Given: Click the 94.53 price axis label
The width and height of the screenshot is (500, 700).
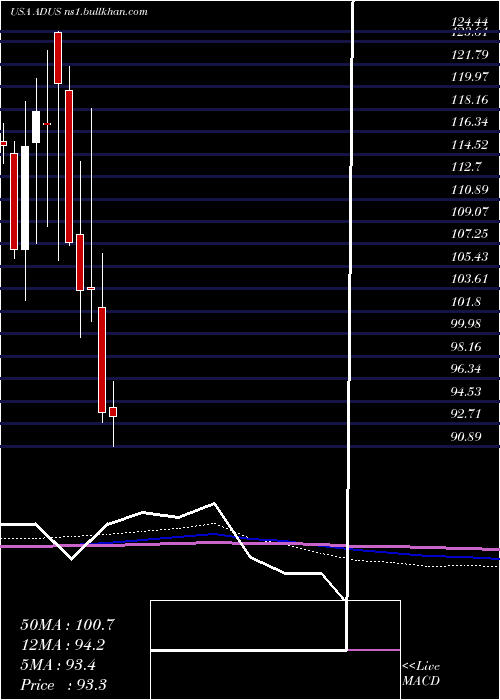Looking at the screenshot, I should [467, 392].
